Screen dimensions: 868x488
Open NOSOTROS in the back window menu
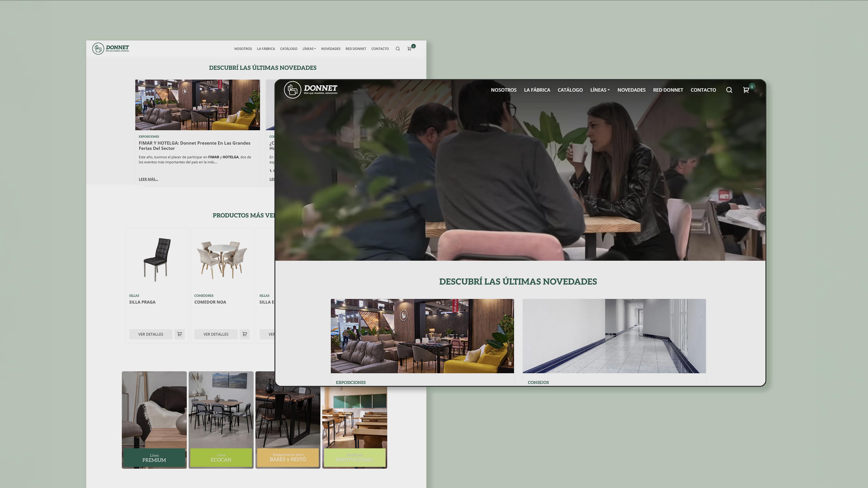[x=243, y=49]
